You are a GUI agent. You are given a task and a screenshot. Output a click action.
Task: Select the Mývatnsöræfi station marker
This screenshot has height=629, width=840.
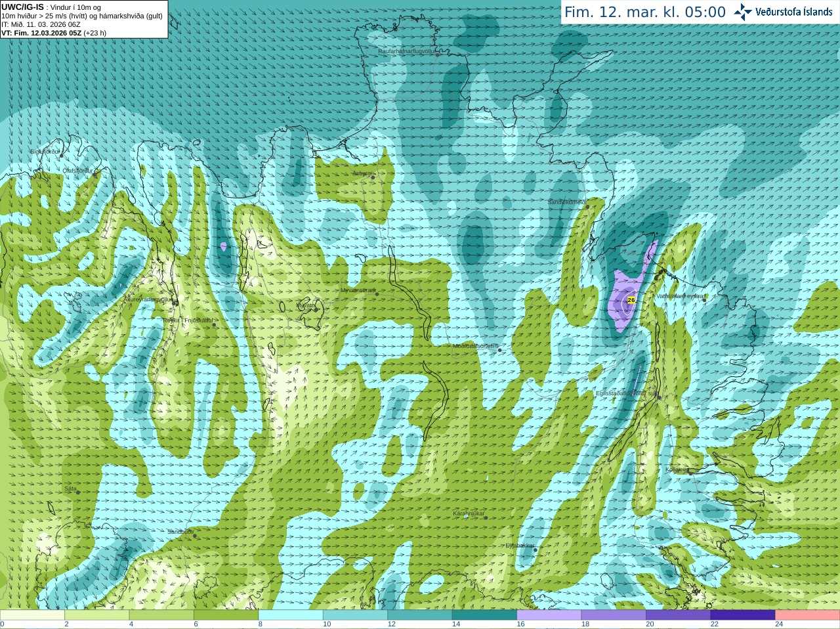point(377,293)
